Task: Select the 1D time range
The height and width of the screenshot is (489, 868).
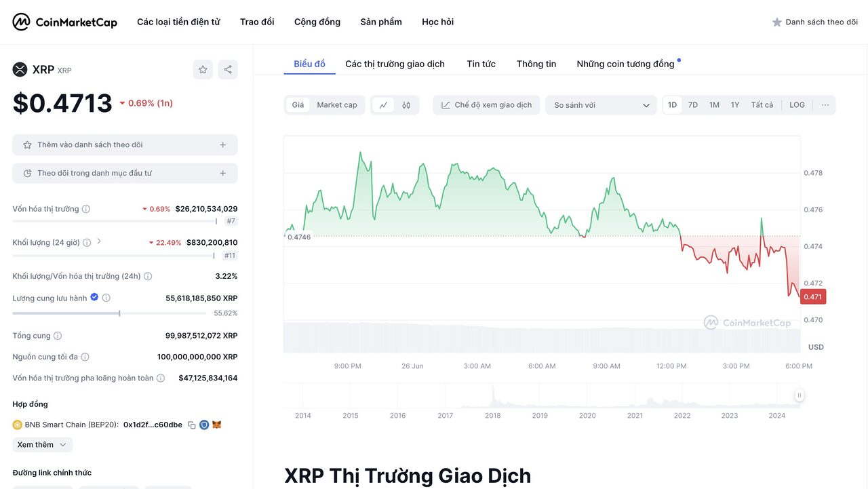Action: (x=672, y=105)
